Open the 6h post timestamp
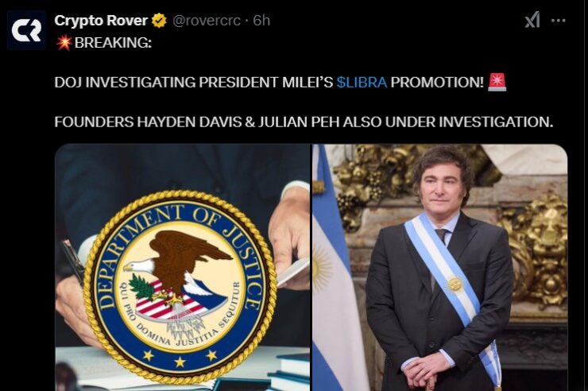This screenshot has width=588, height=391. [x=261, y=21]
